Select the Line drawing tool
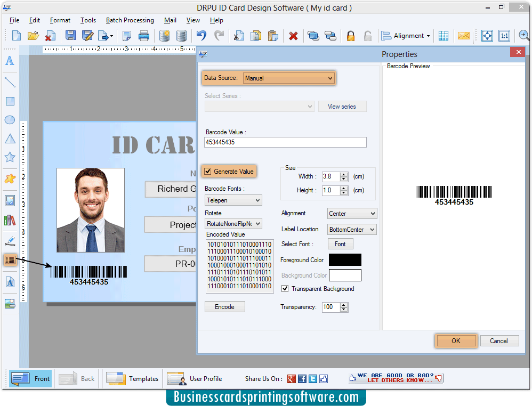532x406 pixels. (10, 82)
